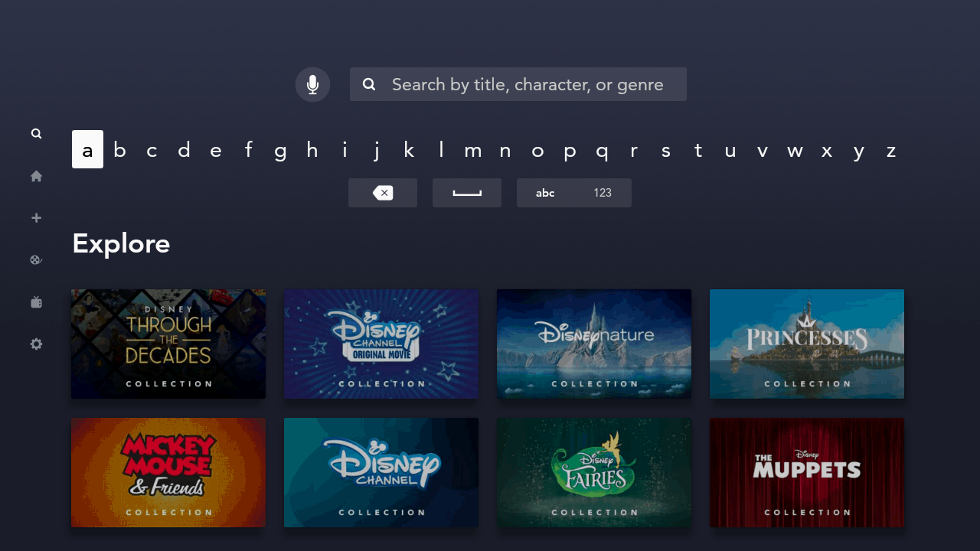Activate voice search microphone

[x=312, y=84]
